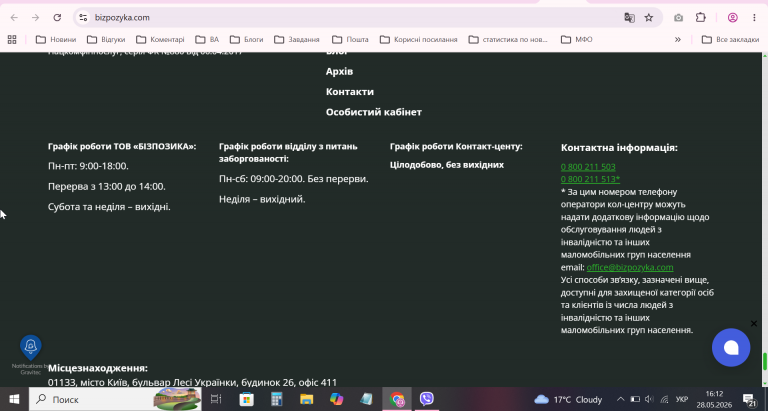Open the network tray icon
The width and height of the screenshot is (768, 411).
coord(665,399)
